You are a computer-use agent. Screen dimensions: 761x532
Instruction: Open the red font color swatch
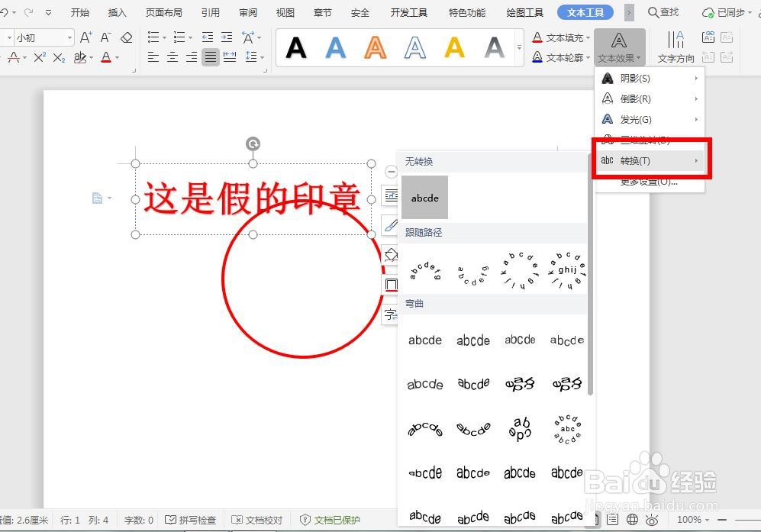tap(105, 60)
